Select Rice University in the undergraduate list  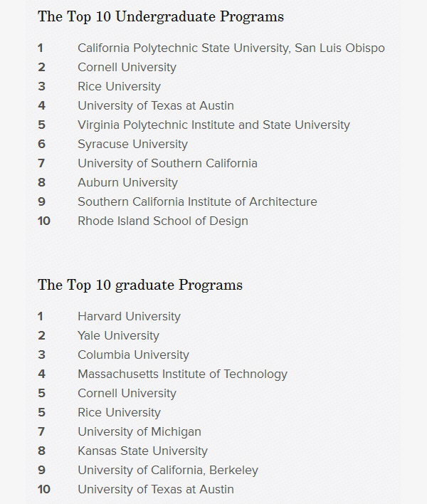click(119, 87)
